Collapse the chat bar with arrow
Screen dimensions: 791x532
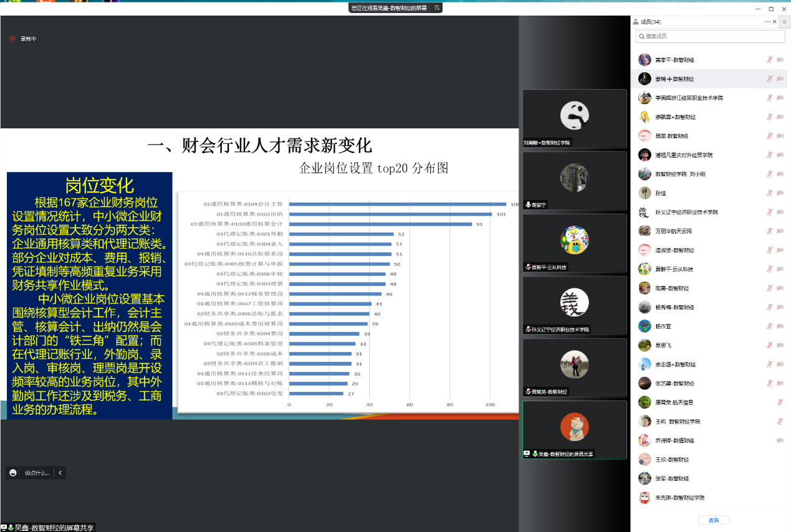(x=60, y=473)
